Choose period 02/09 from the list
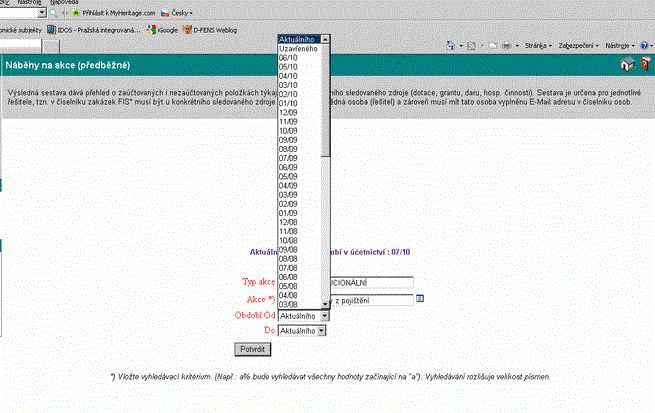 (300, 204)
